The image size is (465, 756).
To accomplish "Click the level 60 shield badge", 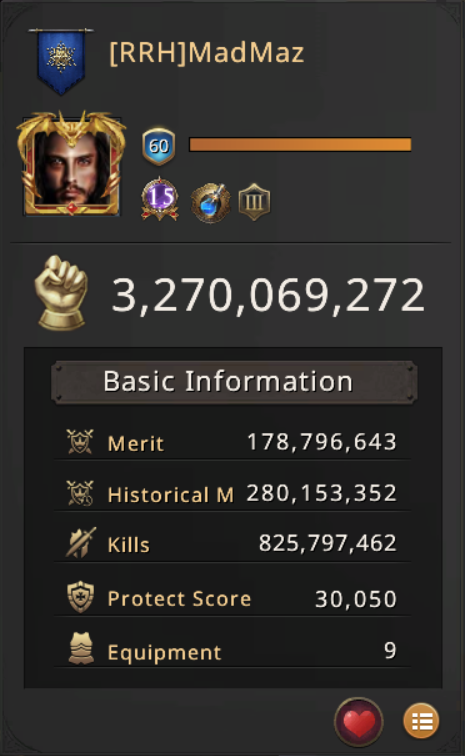I will (x=158, y=146).
